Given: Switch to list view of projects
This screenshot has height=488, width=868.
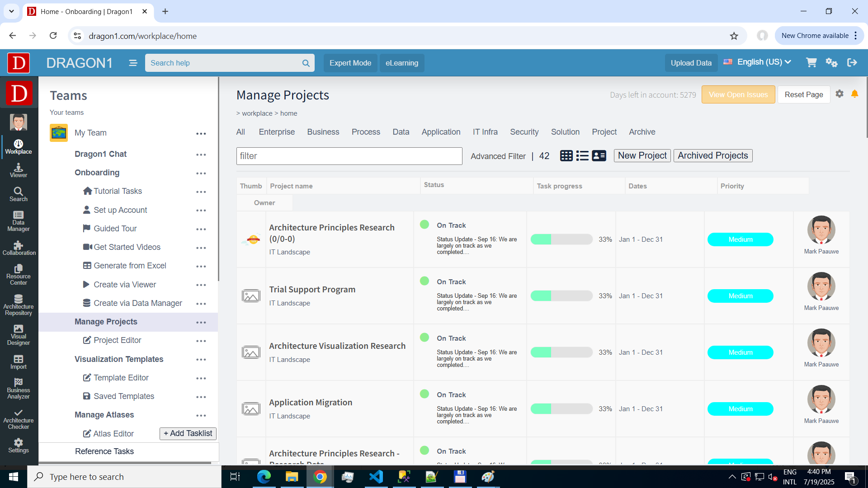Looking at the screenshot, I should tap(582, 156).
